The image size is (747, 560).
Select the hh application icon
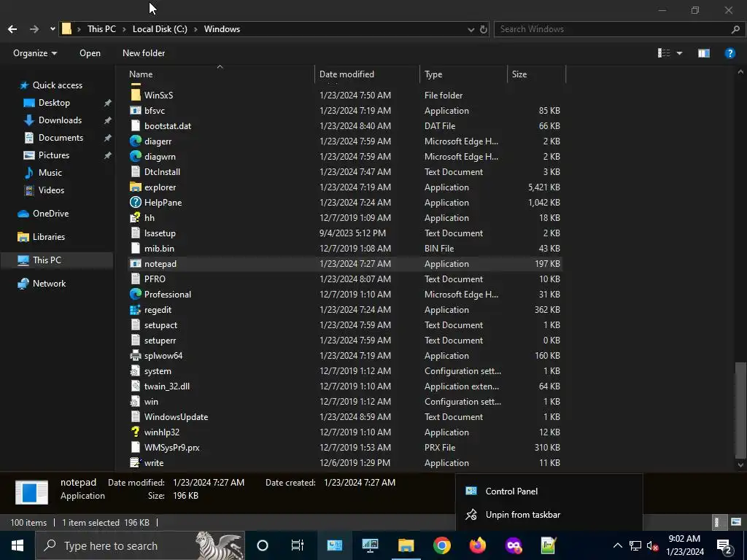coord(135,217)
